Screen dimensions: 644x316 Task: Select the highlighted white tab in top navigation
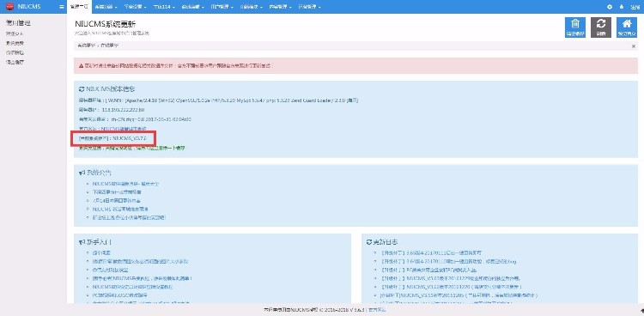[x=78, y=7]
